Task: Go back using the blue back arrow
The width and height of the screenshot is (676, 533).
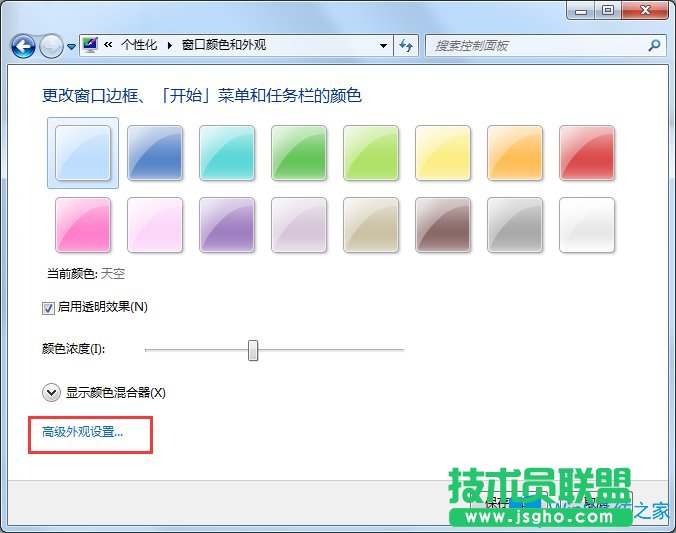Action: (x=23, y=46)
